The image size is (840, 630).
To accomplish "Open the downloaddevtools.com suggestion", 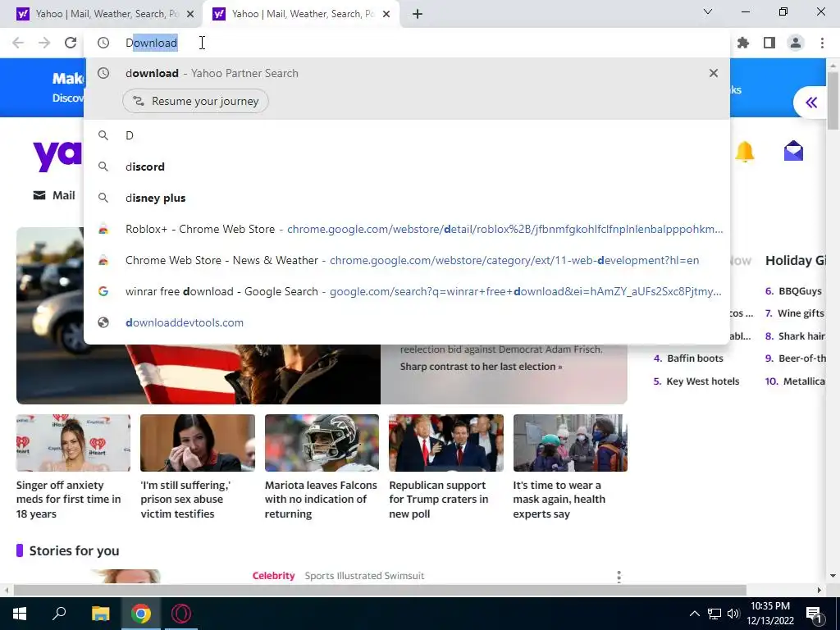I will [x=407, y=322].
